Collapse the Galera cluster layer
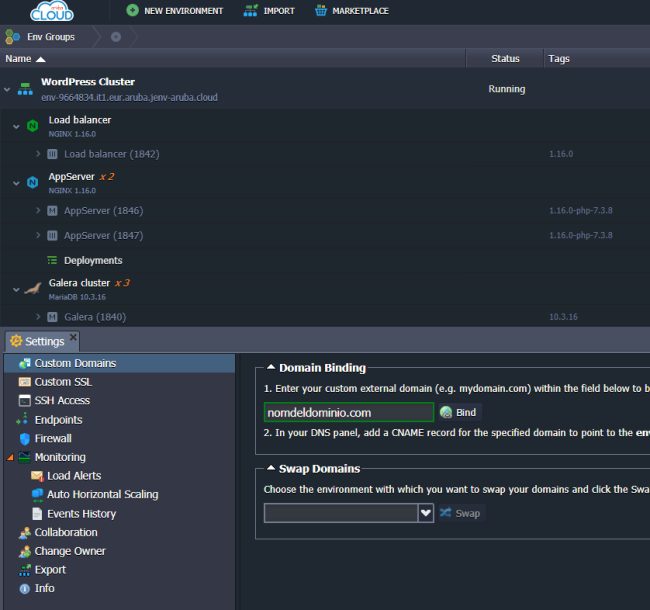Screen dimensions: 650x610 pyautogui.click(x=16, y=289)
